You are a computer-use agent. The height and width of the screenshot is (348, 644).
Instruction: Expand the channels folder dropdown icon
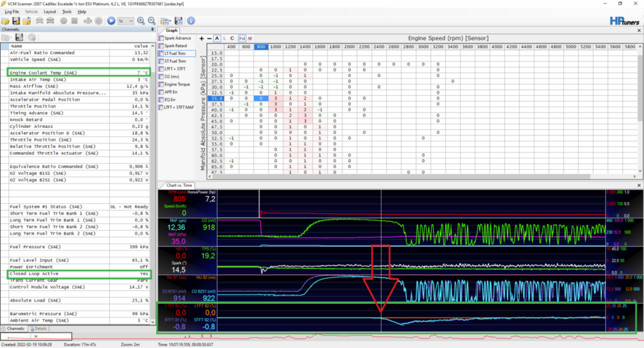tap(7, 38)
